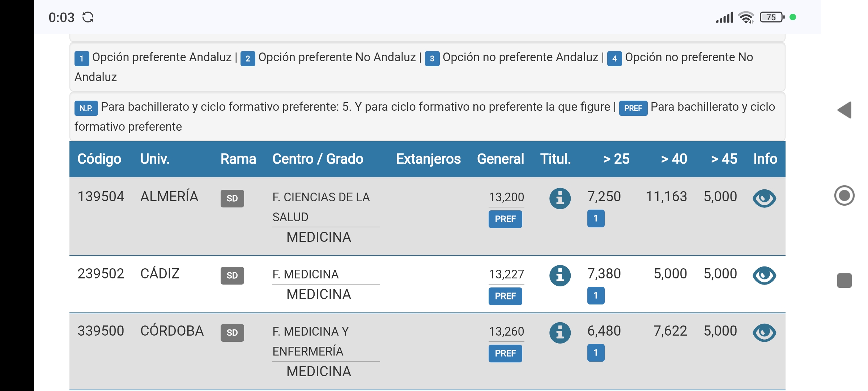Viewport: 868px width, 391px height.
Task: Click PREF badge under Almería general score
Action: pyautogui.click(x=505, y=219)
